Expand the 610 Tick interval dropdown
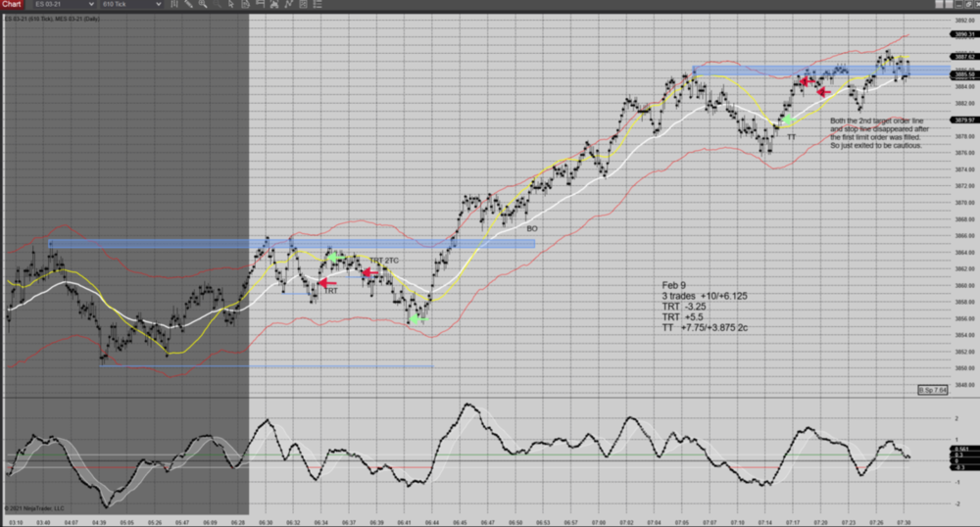Screen dimensions: 980x527 (159, 6)
